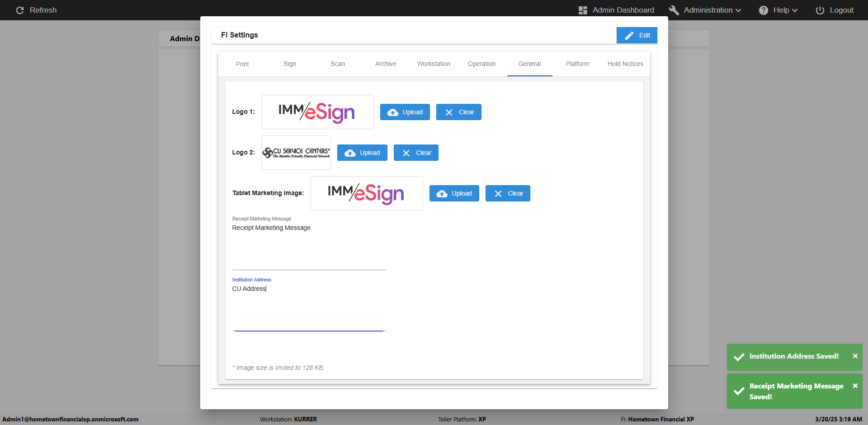Click the Institution Address Saved! toast text
868x425 pixels.
tap(794, 356)
